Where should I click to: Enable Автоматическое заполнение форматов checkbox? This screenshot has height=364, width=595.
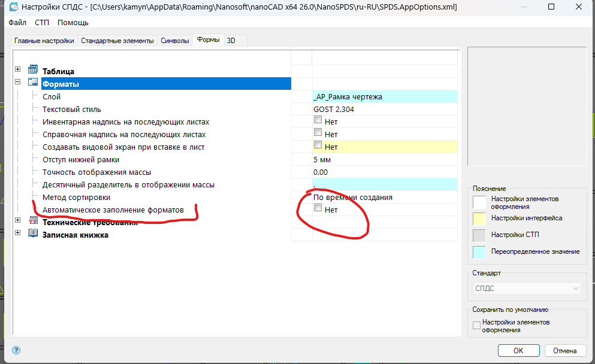pos(318,210)
